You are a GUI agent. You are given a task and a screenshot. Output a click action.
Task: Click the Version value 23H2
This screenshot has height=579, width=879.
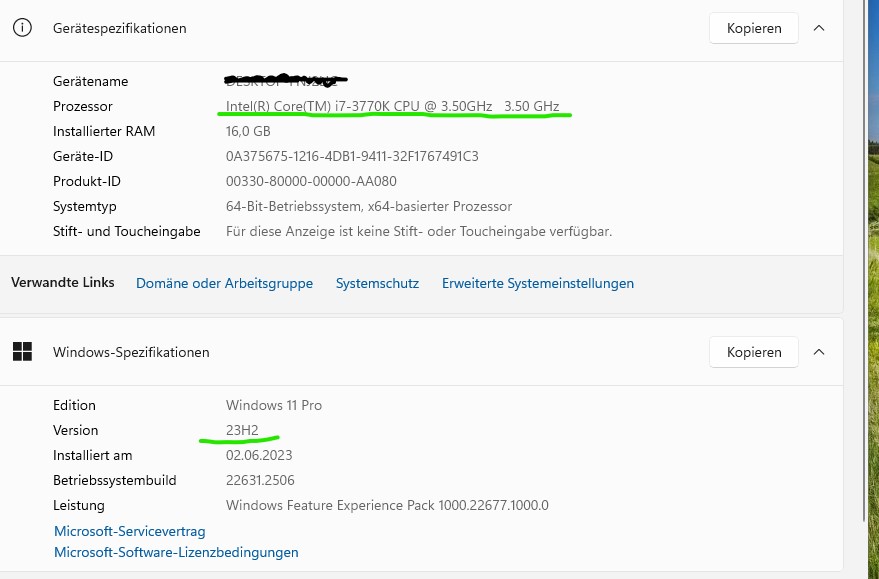point(242,430)
